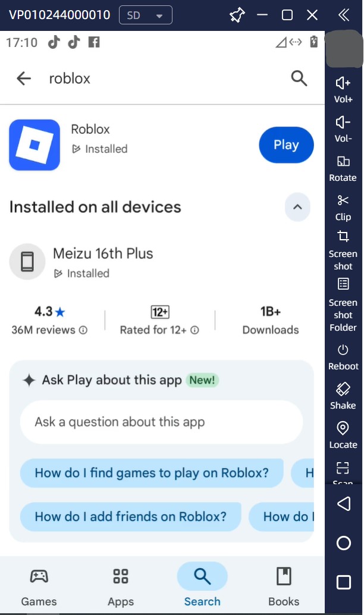Trigger the Shake device action

pyautogui.click(x=343, y=389)
